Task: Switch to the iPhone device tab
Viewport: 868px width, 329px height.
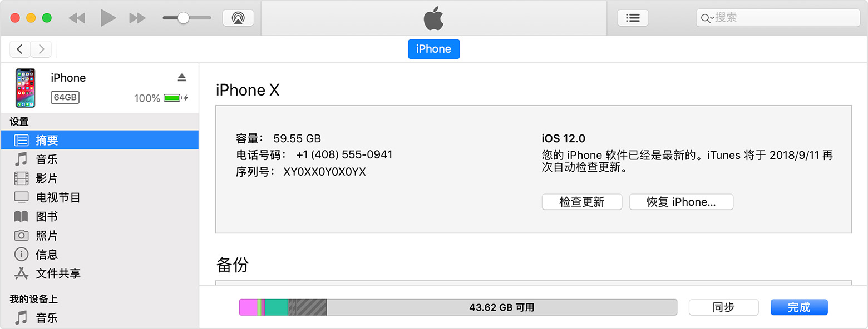Action: pyautogui.click(x=433, y=49)
